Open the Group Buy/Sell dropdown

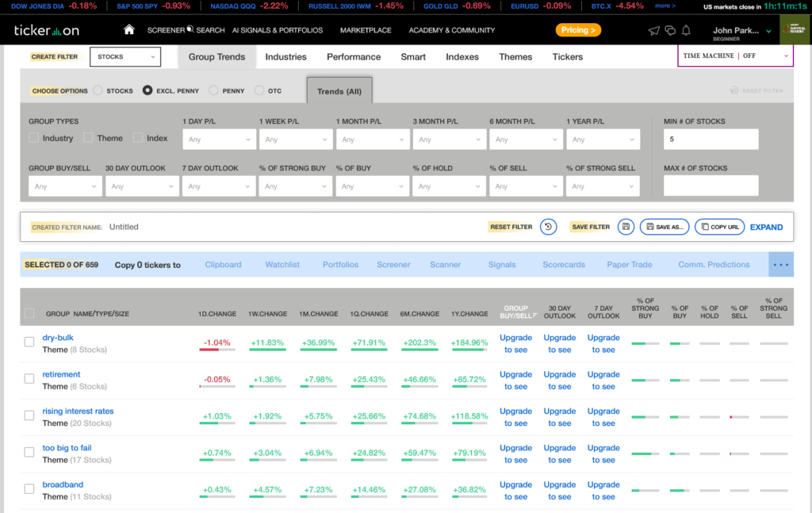65,186
